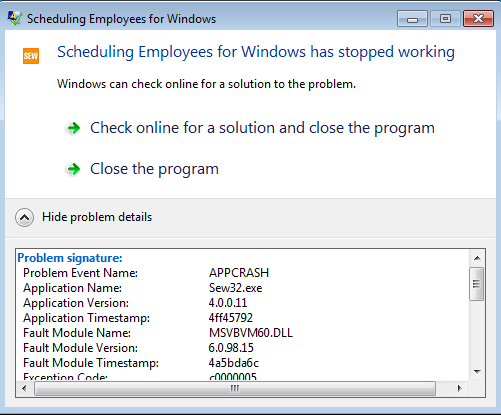
Task: Click the Problem signature heading
Action: tap(70, 258)
